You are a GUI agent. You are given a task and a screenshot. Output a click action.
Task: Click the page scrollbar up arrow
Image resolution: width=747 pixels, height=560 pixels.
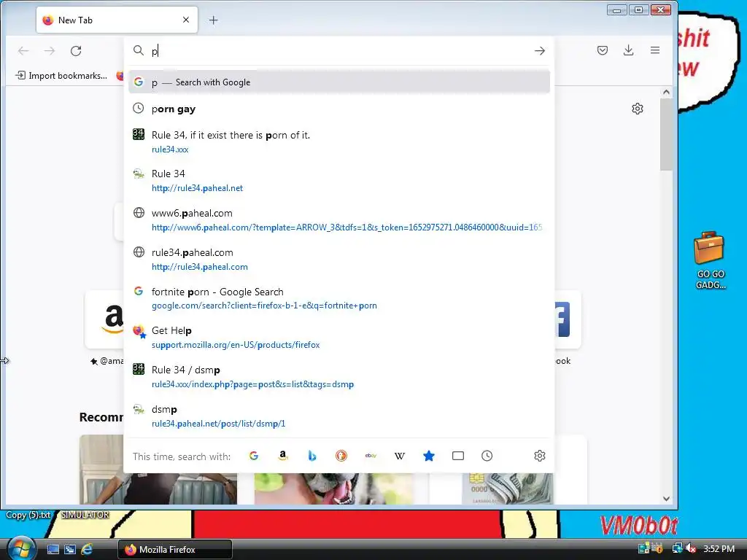pyautogui.click(x=666, y=92)
